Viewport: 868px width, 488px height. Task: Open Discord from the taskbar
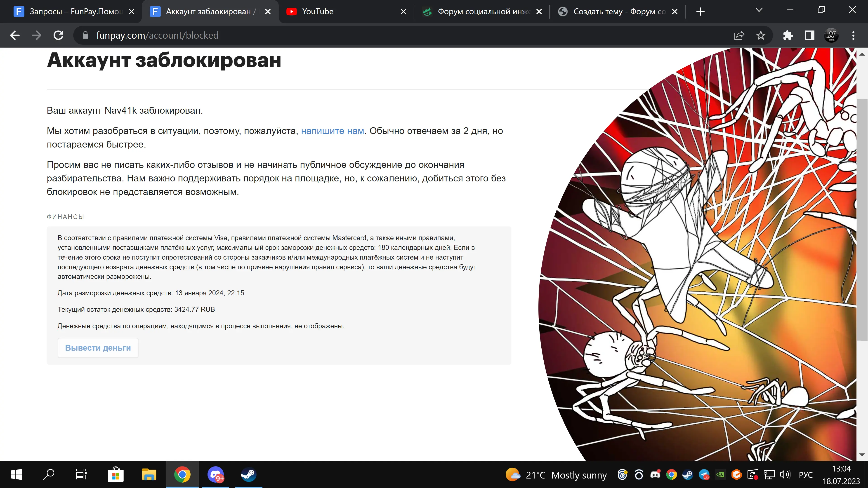click(216, 475)
